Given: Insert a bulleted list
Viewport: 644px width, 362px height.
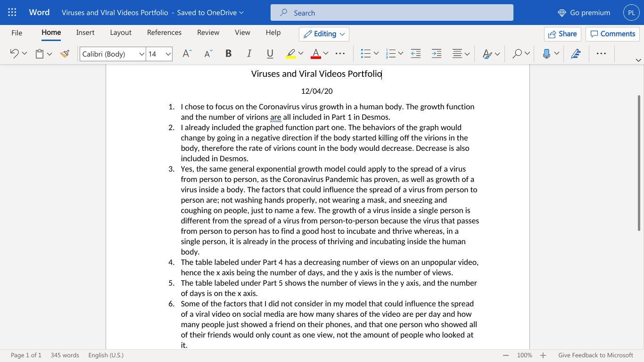Looking at the screenshot, I should 365,54.
